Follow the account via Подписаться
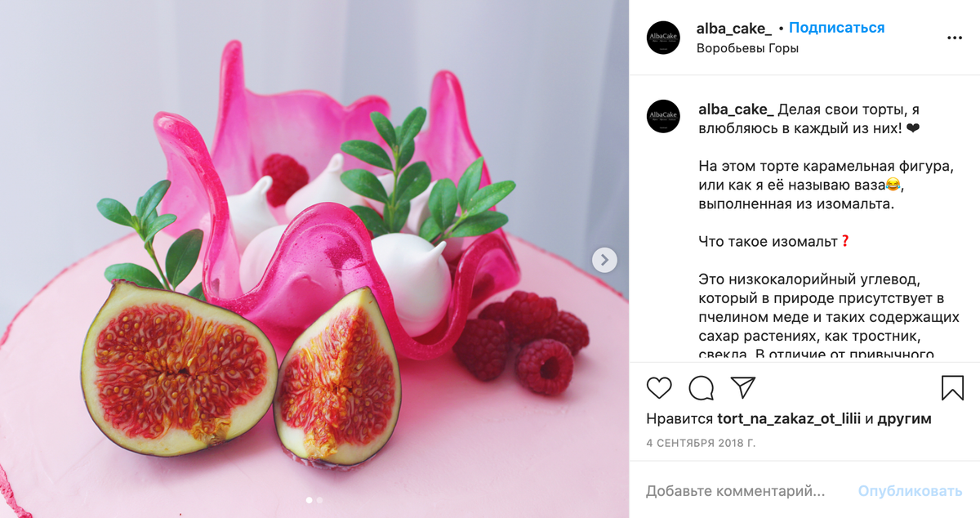The height and width of the screenshot is (518, 980). point(837,28)
